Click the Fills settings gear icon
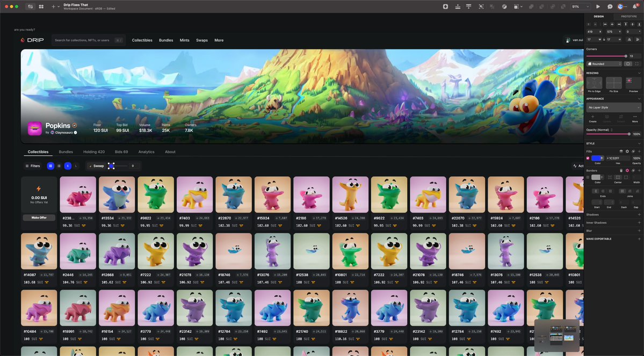 click(x=627, y=151)
